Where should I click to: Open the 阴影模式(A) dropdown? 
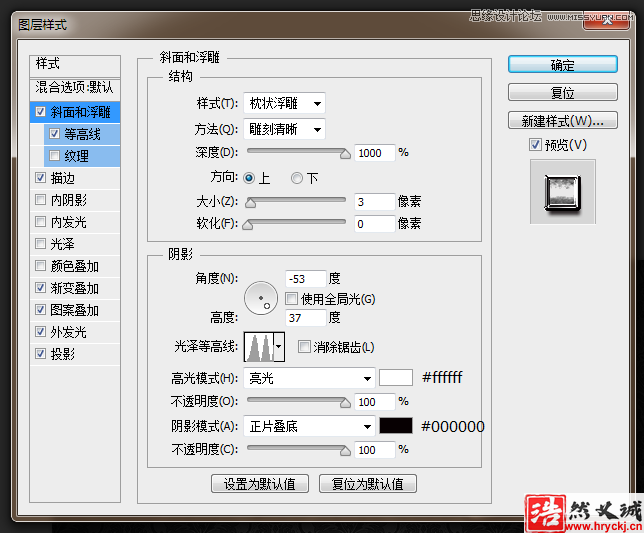coord(309,426)
